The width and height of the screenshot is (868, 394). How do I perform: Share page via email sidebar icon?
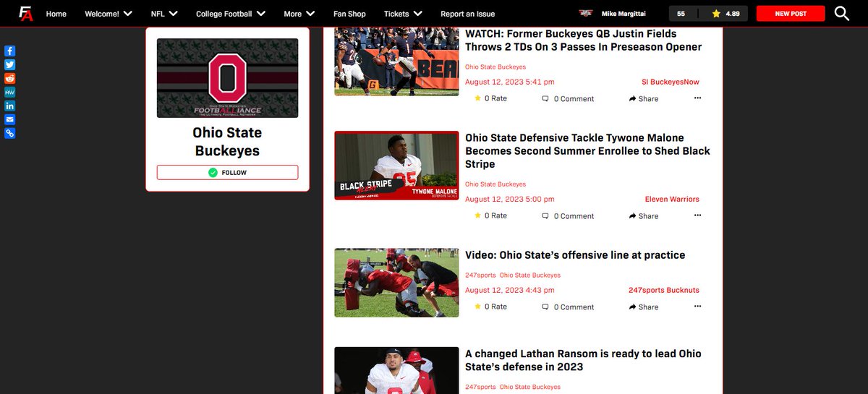point(9,119)
